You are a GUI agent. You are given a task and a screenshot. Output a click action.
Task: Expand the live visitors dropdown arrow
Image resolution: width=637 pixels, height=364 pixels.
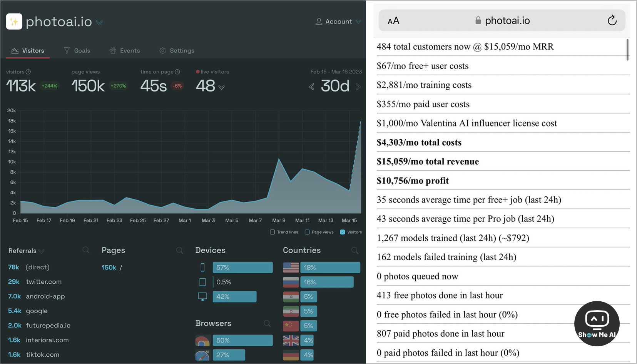[222, 88]
